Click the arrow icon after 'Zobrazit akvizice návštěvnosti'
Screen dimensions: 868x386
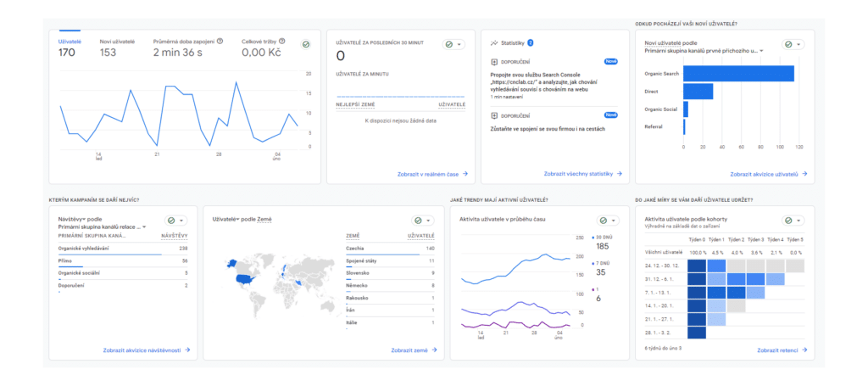point(187,350)
